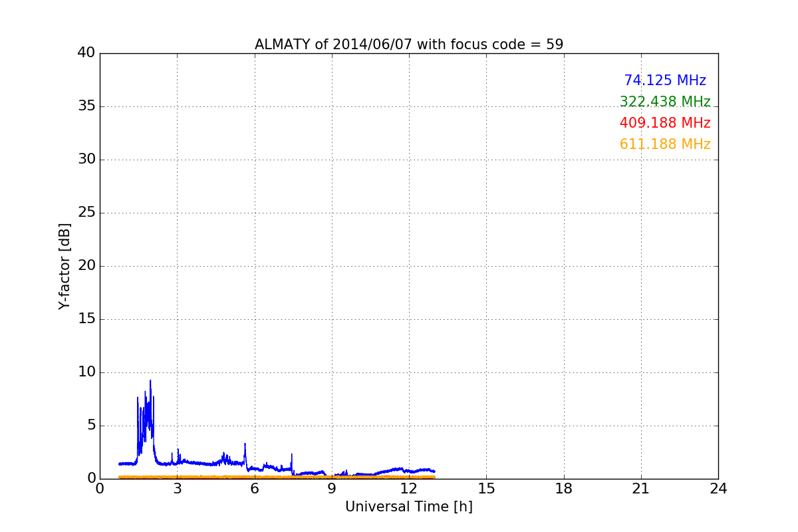The height and width of the screenshot is (532, 798).
Task: Click y-axis tick label 25
Action: 86,213
